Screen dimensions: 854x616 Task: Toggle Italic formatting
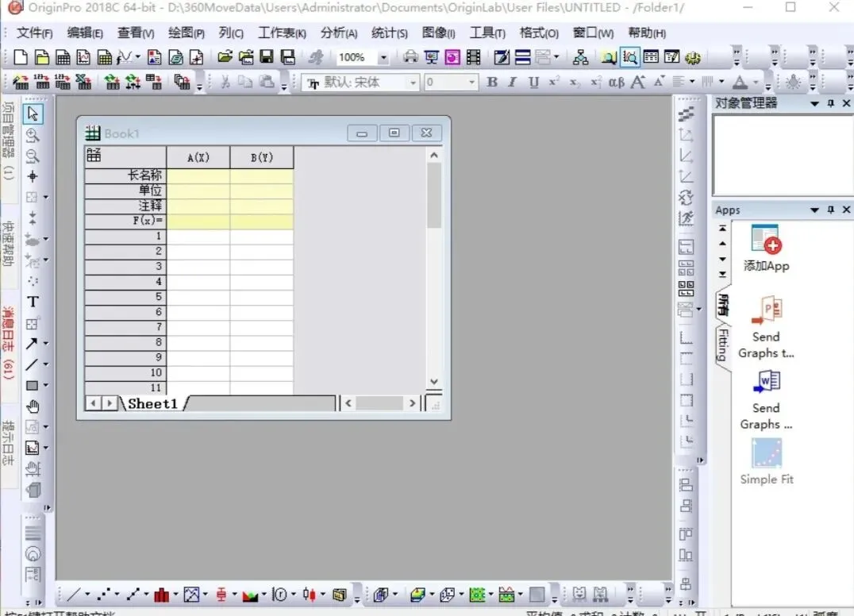(512, 83)
